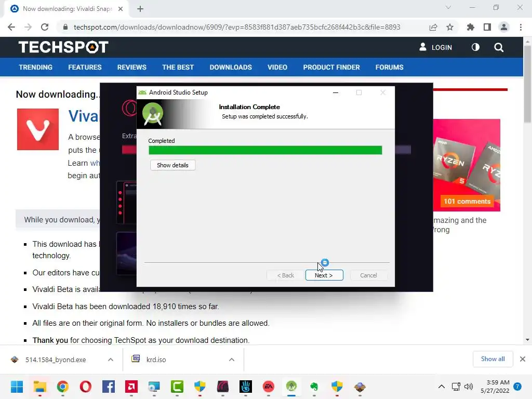
Task: Open Facebook taskbar icon
Action: click(108, 387)
